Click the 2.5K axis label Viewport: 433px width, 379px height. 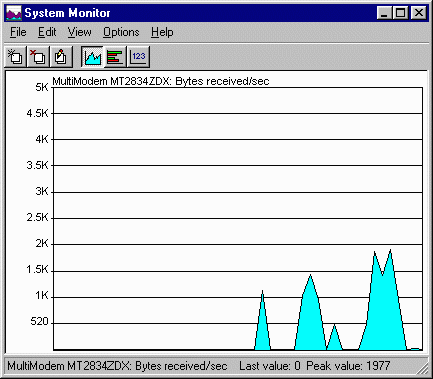tap(37, 218)
